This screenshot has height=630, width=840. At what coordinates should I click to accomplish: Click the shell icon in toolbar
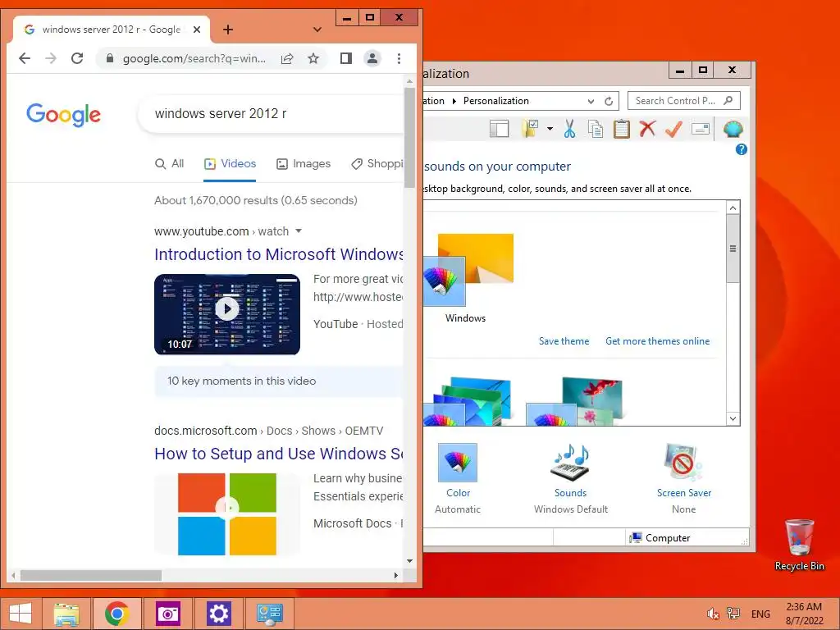point(733,129)
